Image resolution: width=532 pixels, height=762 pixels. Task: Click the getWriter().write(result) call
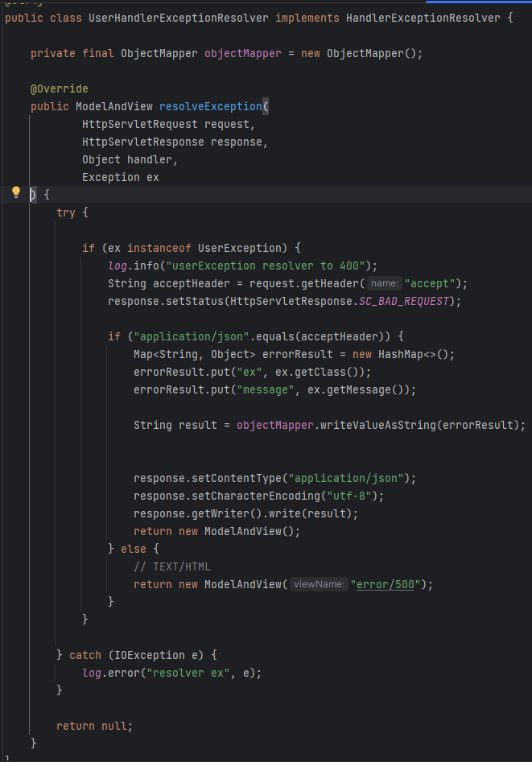[271, 513]
